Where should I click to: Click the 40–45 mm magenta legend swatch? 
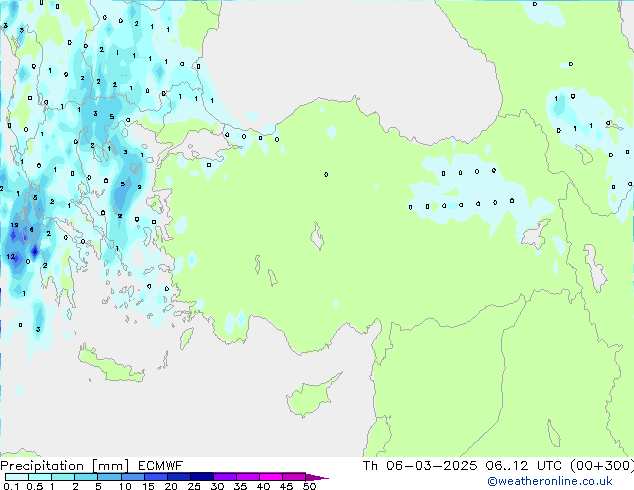point(271,477)
